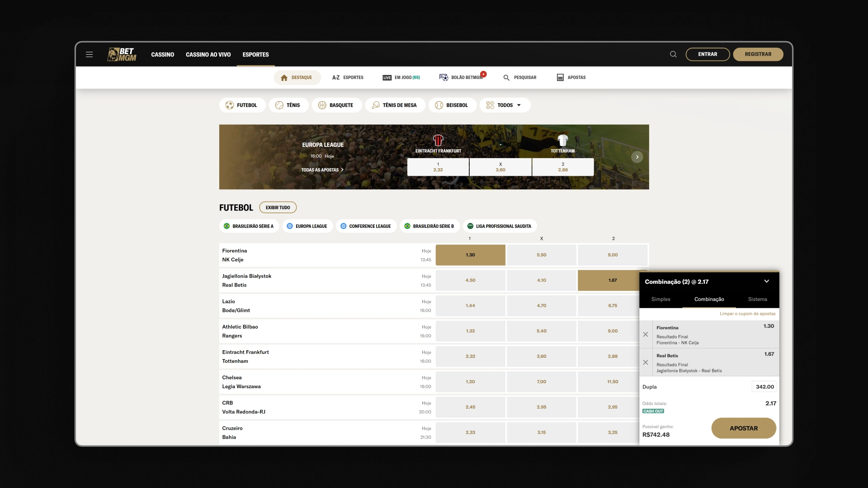Click the Brasileirão Série A flag icon
The height and width of the screenshot is (488, 868).
(227, 226)
